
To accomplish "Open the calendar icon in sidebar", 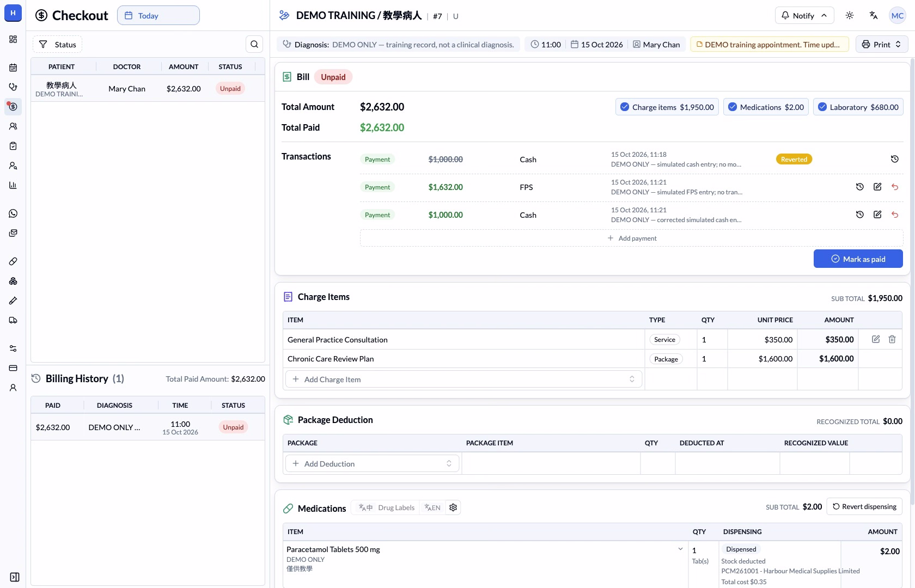I will [13, 68].
